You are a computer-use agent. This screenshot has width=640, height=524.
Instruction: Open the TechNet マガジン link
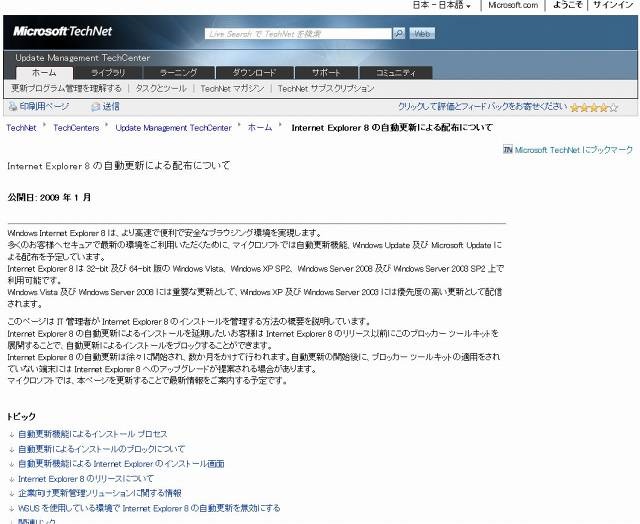(232, 88)
